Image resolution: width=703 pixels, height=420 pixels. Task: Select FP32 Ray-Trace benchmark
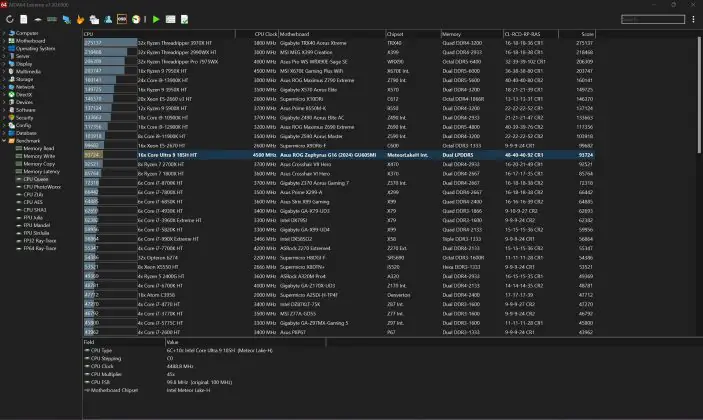coord(40,241)
